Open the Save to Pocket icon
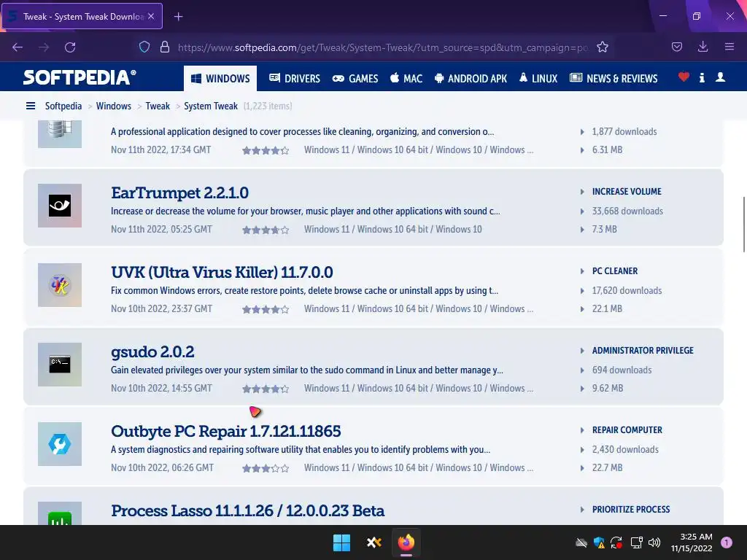This screenshot has height=560, width=747. pos(676,47)
